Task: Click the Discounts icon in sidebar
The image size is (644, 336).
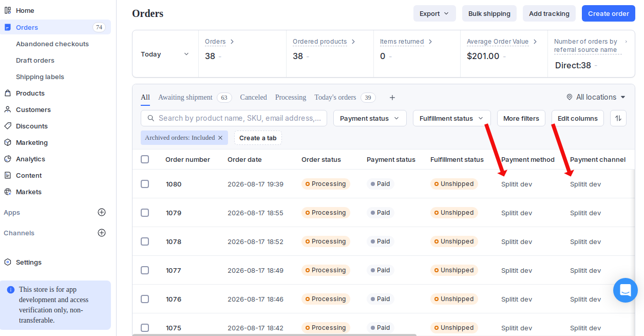Action: click(8, 126)
